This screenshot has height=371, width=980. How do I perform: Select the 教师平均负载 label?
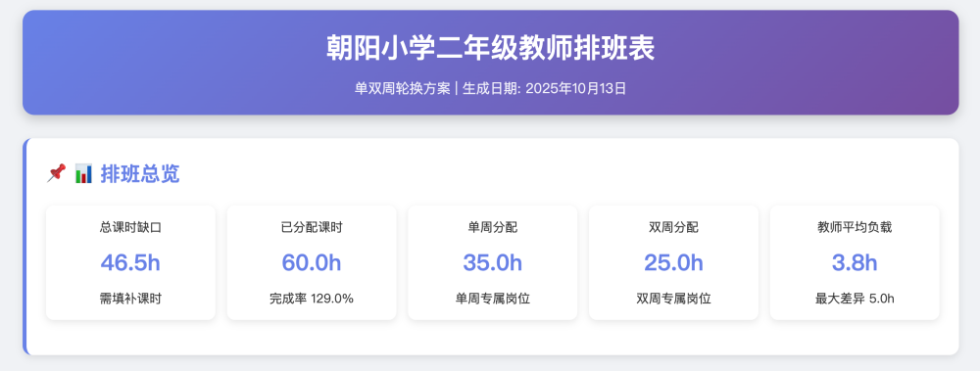click(x=855, y=227)
